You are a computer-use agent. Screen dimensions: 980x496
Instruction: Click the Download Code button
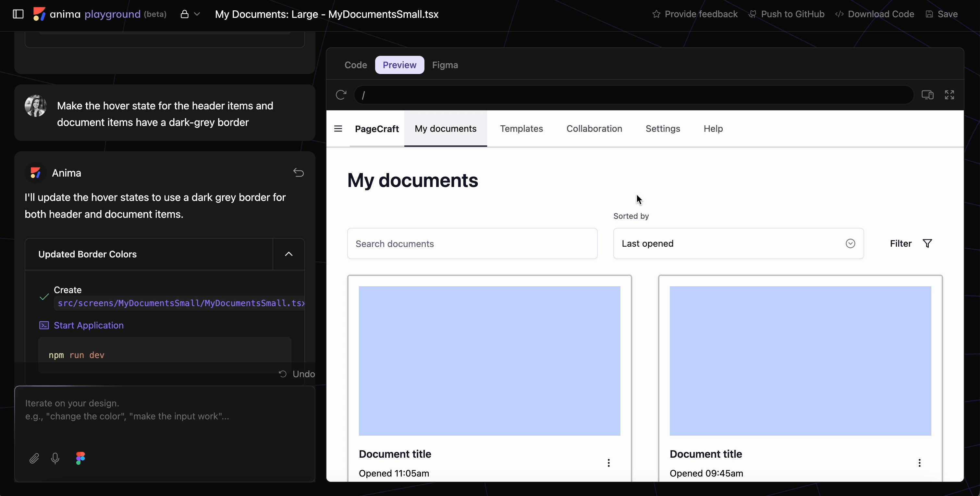(x=875, y=14)
